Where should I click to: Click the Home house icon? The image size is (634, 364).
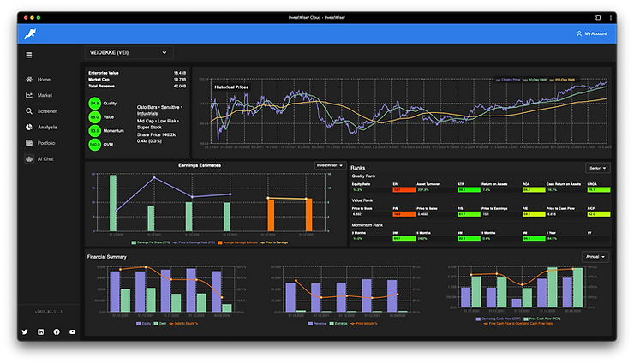pyautogui.click(x=29, y=79)
